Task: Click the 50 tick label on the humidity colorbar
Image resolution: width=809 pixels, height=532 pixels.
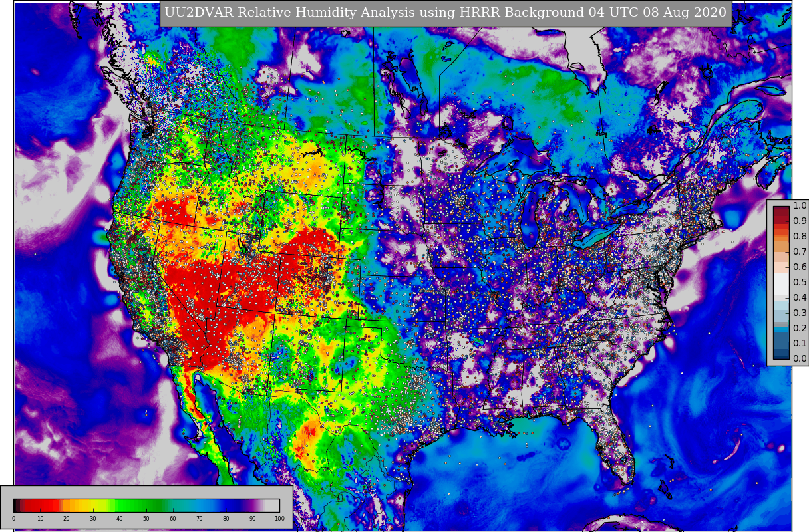Action: pos(146,519)
